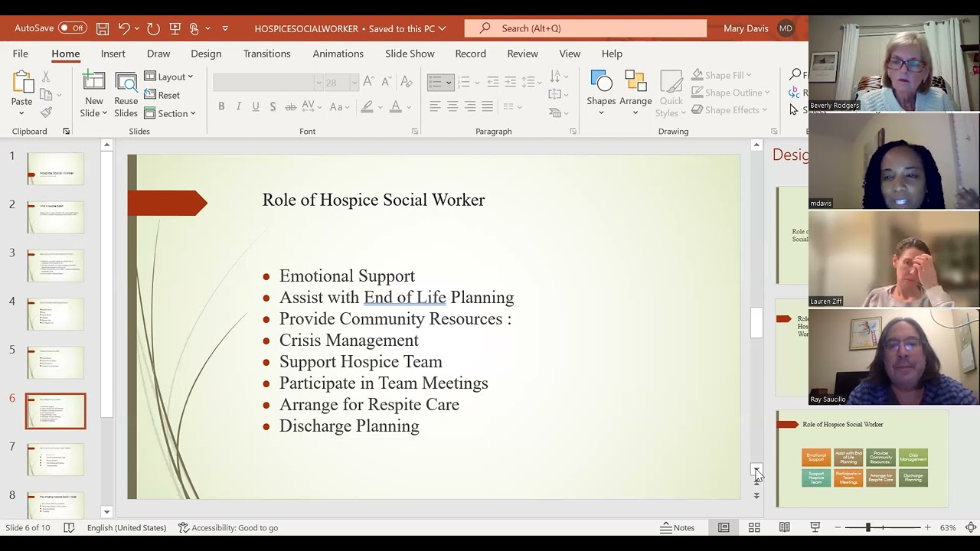980x551 pixels.
Task: Click the Copy icon
Action: 46,94
